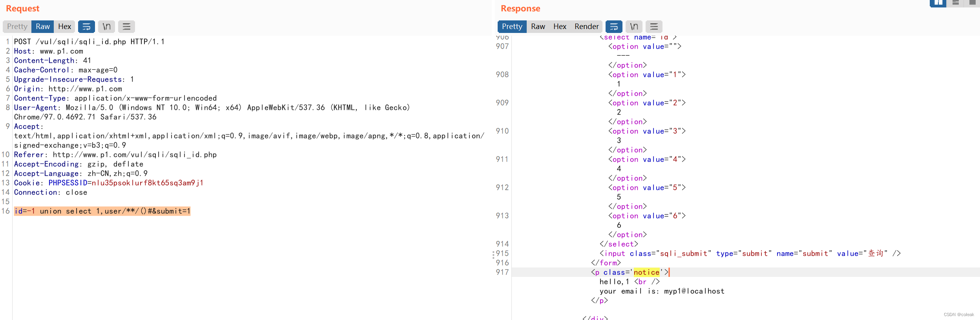
Task: Show non-printable characters in Request panel
Action: point(106,26)
